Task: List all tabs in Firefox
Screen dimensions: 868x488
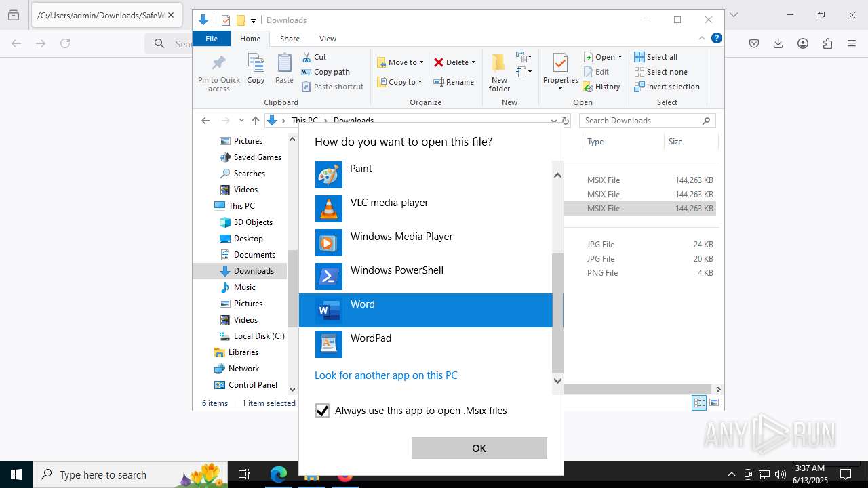Action: point(733,15)
